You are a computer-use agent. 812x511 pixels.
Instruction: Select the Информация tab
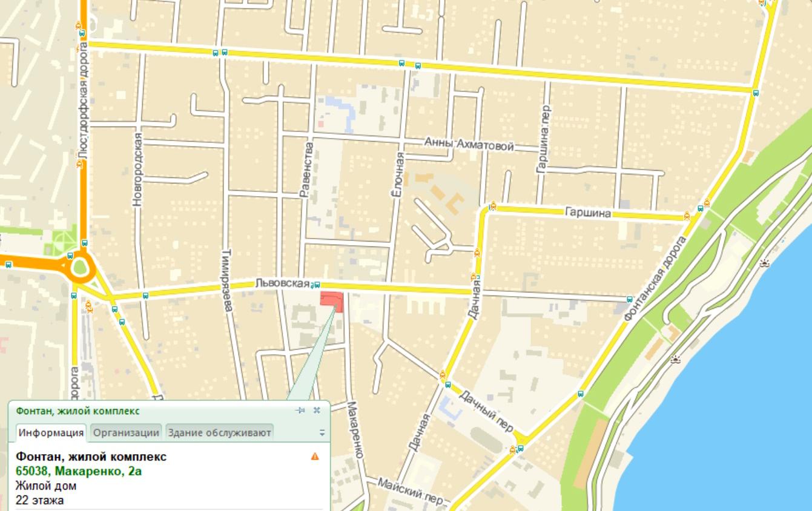pyautogui.click(x=51, y=432)
